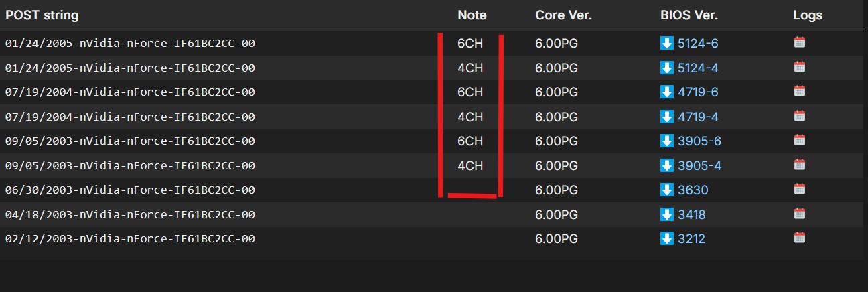Click the POST string column header
868x292 pixels.
point(42,15)
